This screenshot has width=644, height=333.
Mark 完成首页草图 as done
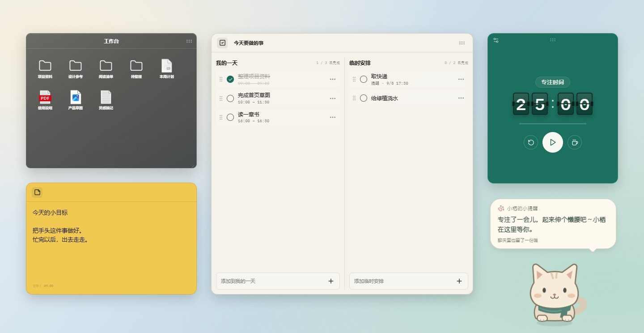[230, 98]
